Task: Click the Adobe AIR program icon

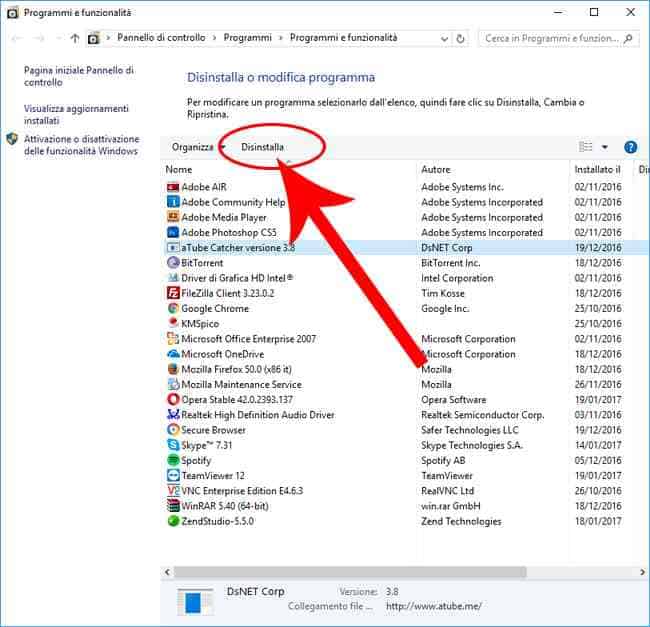Action: point(173,187)
